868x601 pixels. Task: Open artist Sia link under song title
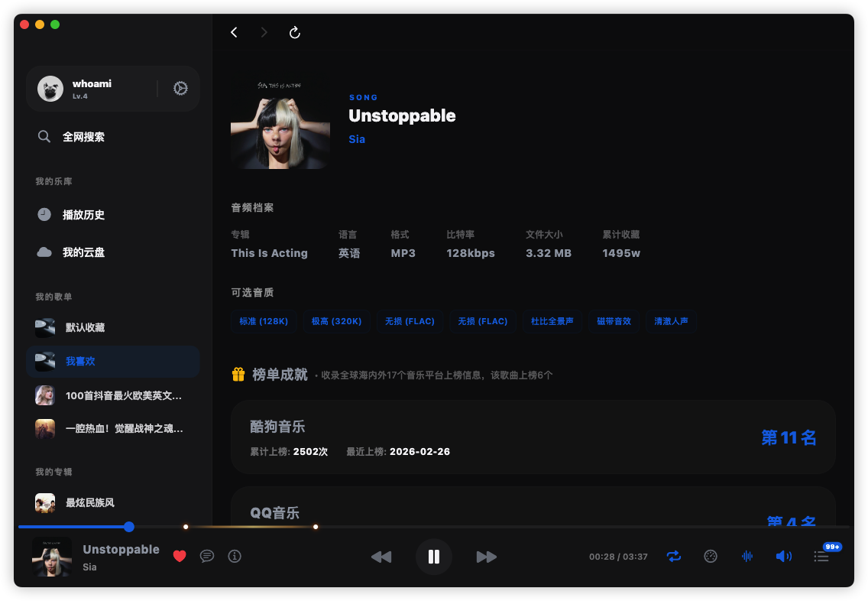[x=357, y=139]
